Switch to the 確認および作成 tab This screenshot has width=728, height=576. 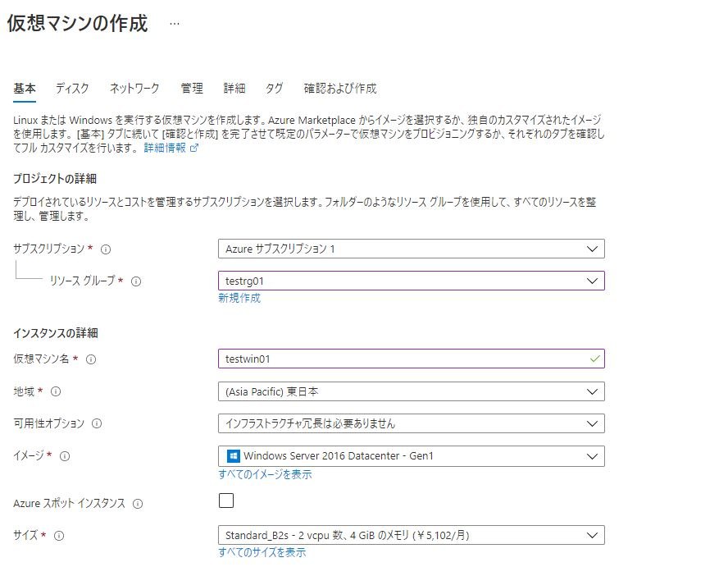click(340, 89)
